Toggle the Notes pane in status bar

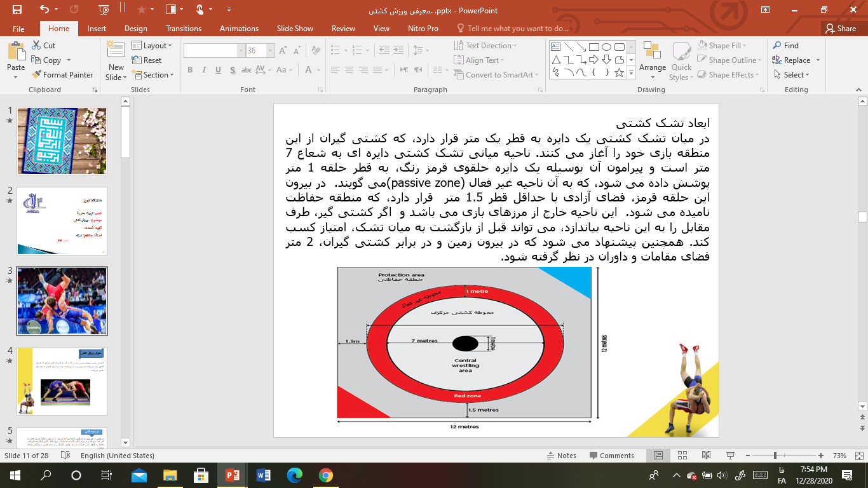(x=561, y=456)
